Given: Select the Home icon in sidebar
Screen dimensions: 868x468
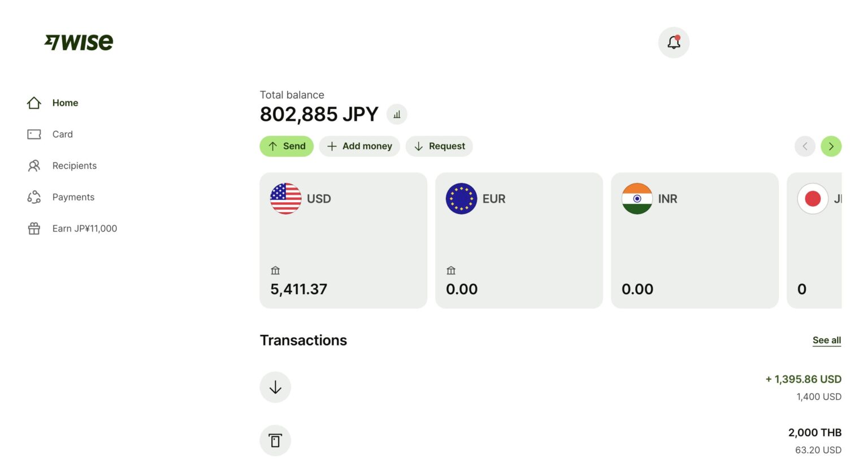Looking at the screenshot, I should 34,103.
